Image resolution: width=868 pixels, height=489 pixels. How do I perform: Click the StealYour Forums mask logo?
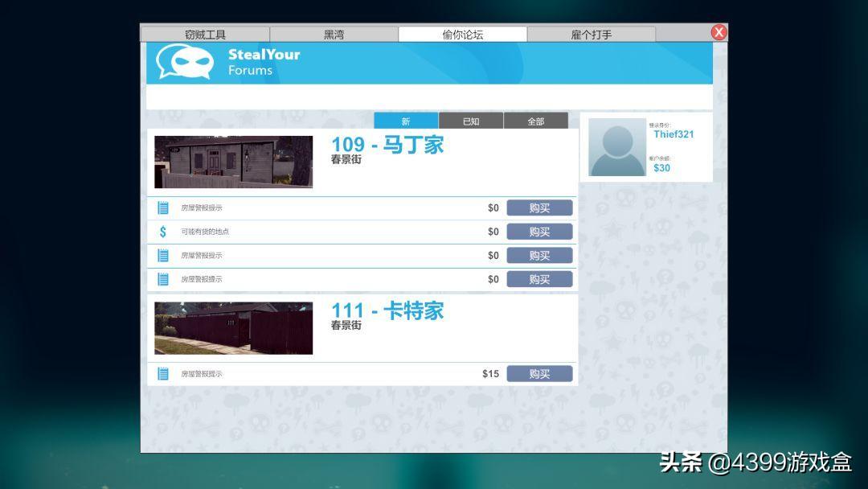(x=185, y=62)
